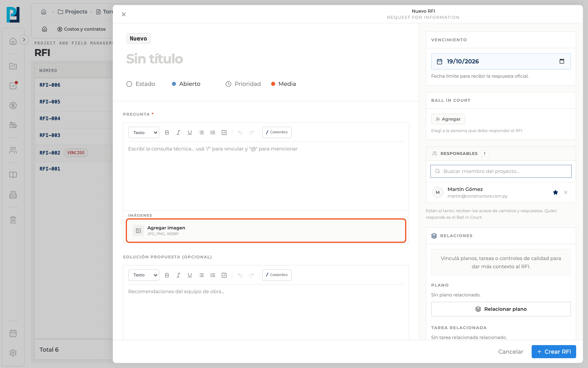Open the Media priority selector
The image size is (588, 368).
pyautogui.click(x=284, y=84)
